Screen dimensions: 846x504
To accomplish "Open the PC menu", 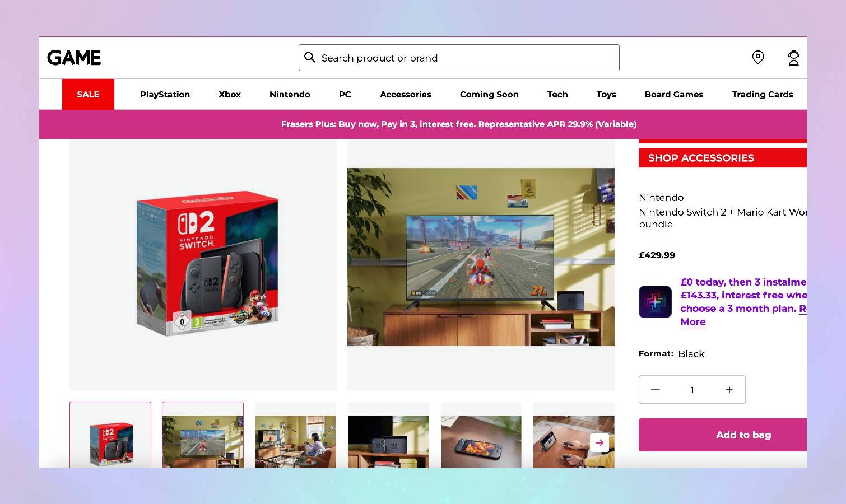I will [345, 94].
